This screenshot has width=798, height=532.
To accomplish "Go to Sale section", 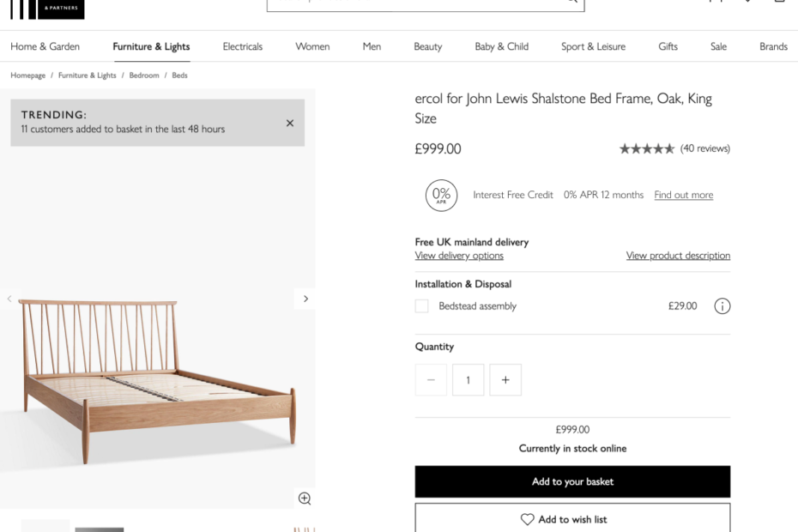I will point(718,46).
